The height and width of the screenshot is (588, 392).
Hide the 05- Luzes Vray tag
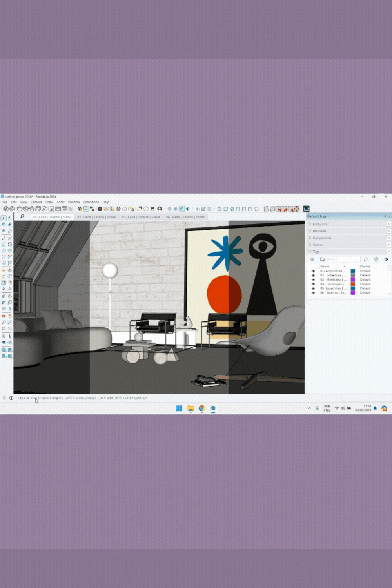313,289
